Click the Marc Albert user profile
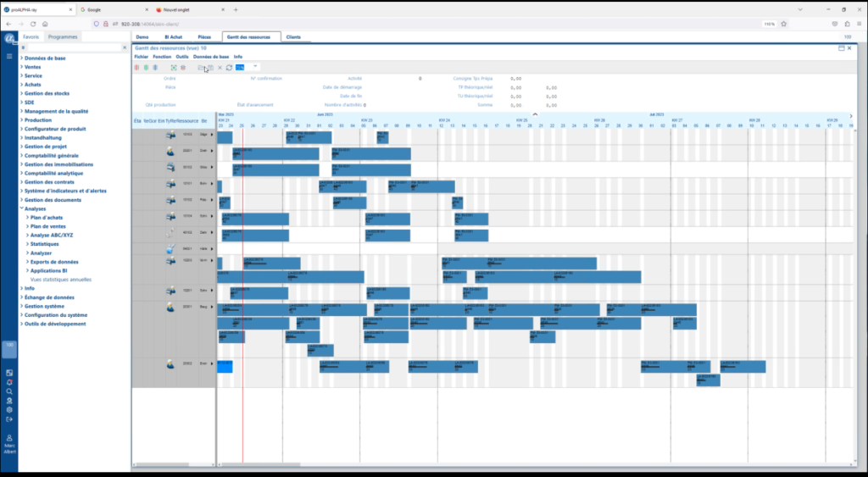The image size is (868, 477). (9, 444)
